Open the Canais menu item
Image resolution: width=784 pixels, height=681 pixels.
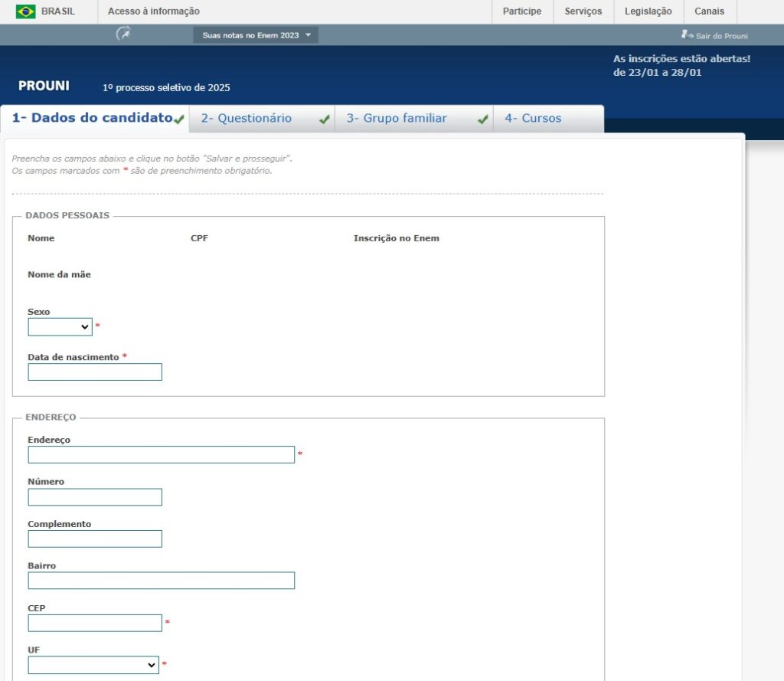pyautogui.click(x=709, y=11)
